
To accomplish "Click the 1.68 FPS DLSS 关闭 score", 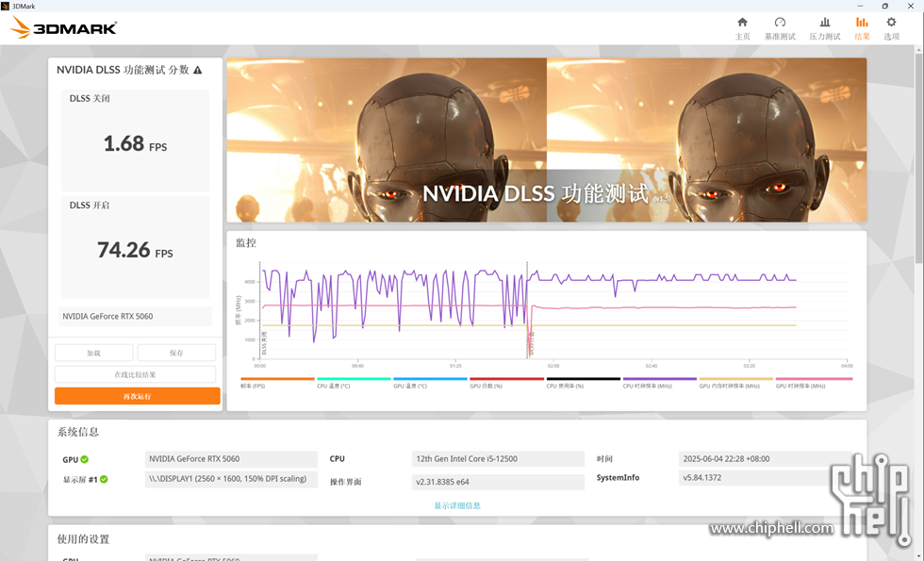I will click(x=135, y=143).
